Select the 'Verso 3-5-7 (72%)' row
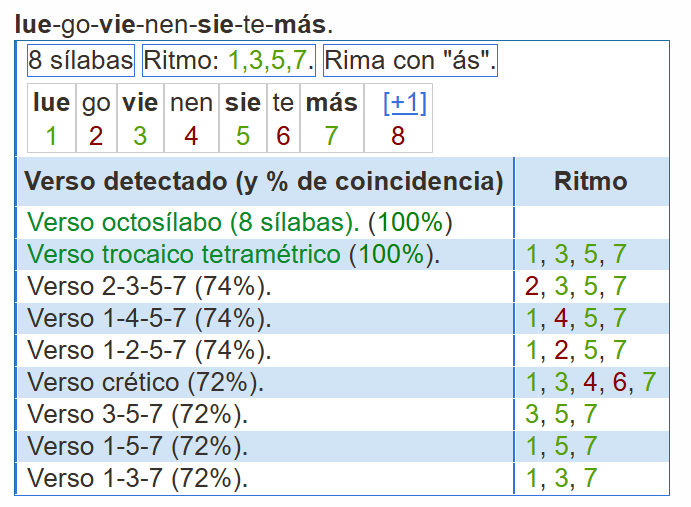The width and height of the screenshot is (691, 507). pos(343,414)
